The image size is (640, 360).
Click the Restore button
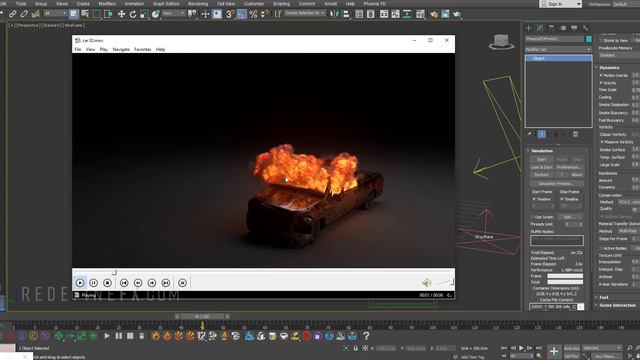pyautogui.click(x=541, y=175)
